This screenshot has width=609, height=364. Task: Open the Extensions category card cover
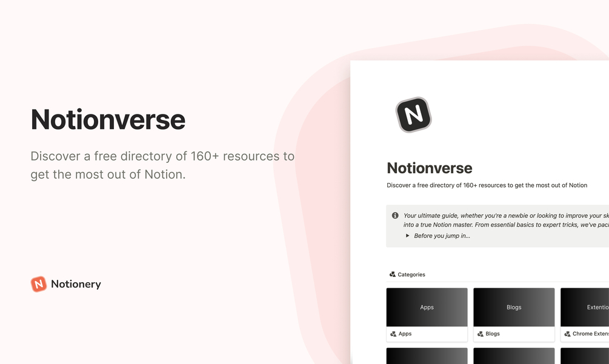point(585,307)
